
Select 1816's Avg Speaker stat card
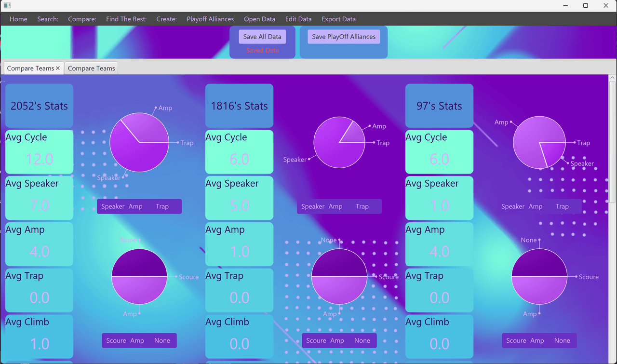[239, 198]
